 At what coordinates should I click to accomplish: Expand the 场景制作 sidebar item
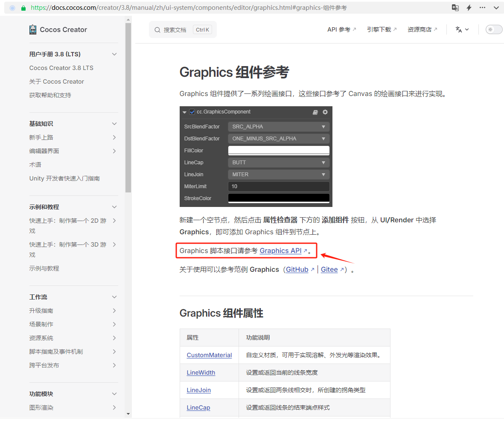click(114, 324)
